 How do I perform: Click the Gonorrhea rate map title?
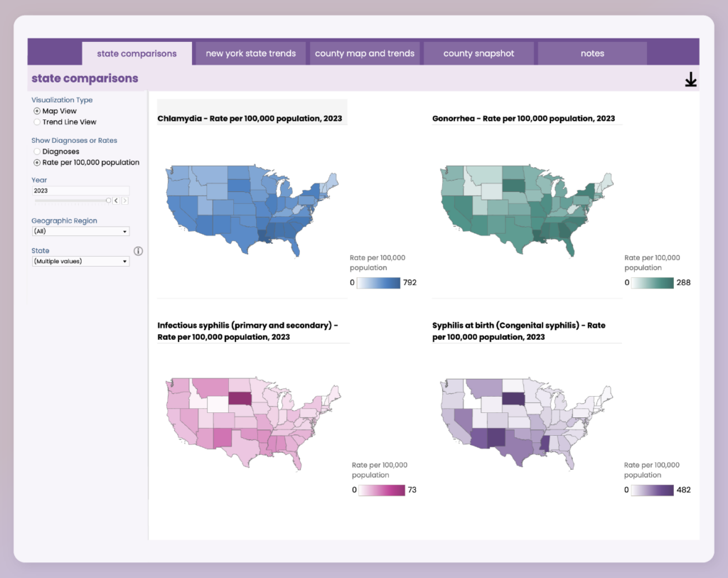click(x=523, y=119)
